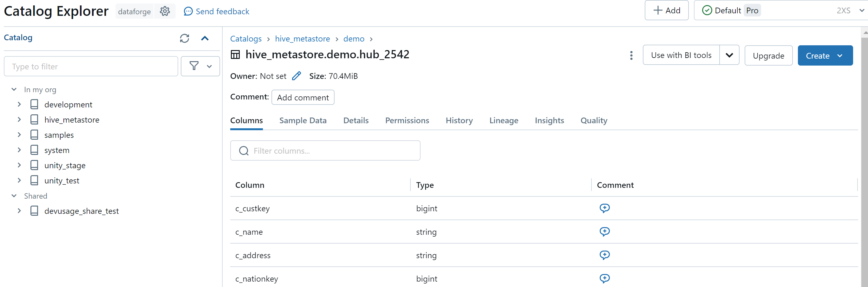Add comment to c_nationkey column
868x287 pixels.
click(604, 278)
